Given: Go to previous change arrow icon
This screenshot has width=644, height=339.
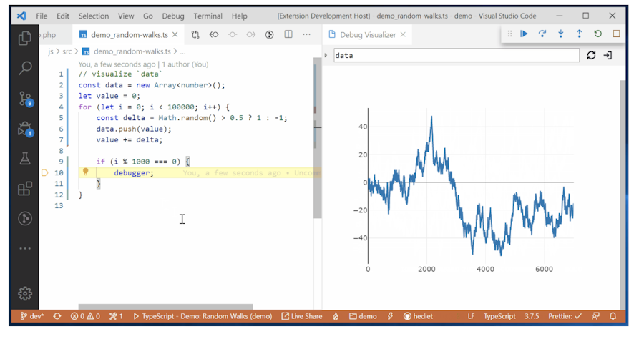Looking at the screenshot, I should [x=214, y=35].
